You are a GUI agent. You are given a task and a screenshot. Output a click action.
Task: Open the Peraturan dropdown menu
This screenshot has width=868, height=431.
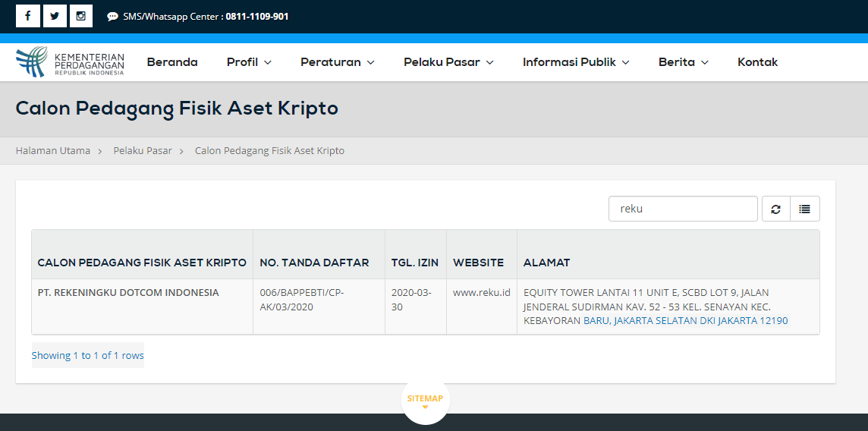click(337, 62)
